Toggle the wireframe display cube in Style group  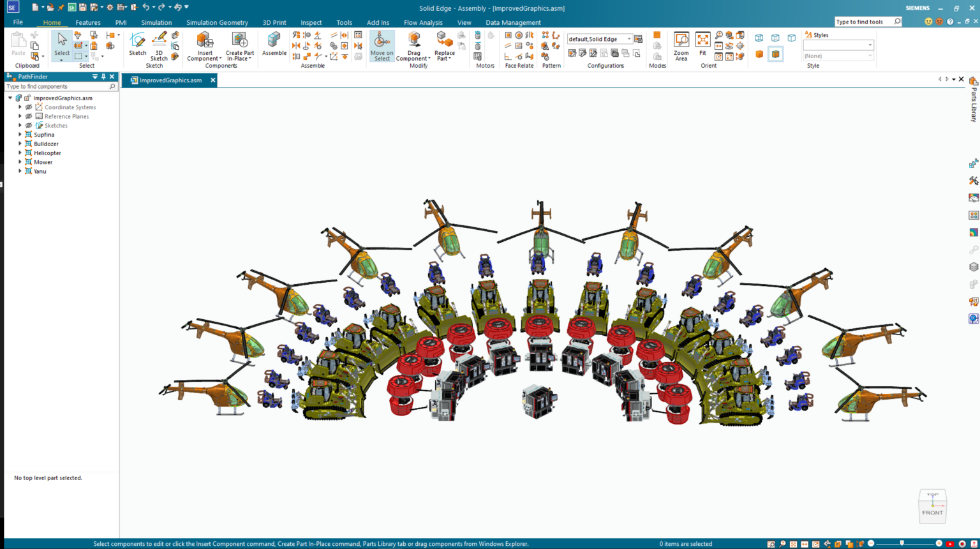(759, 37)
